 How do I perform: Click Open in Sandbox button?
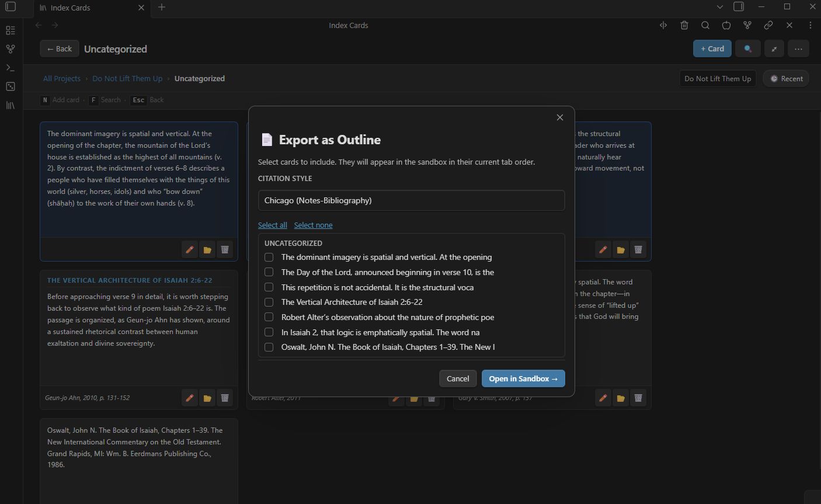(523, 378)
